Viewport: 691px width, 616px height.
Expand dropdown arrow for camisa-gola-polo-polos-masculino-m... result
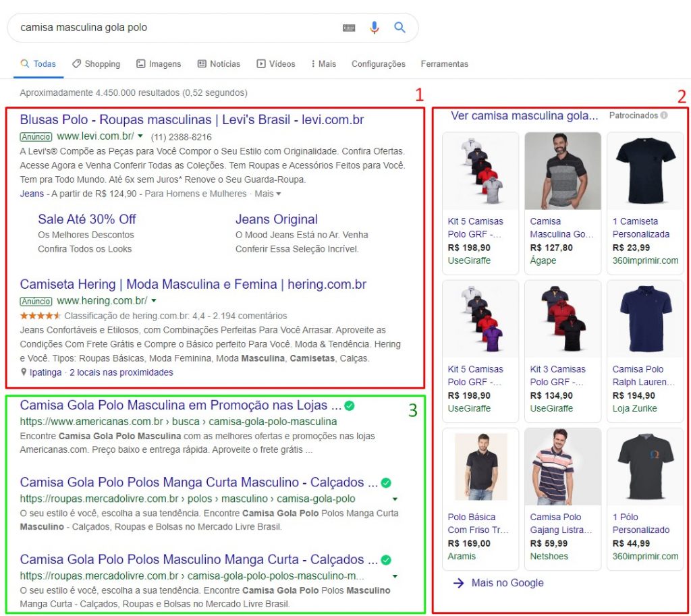[395, 576]
